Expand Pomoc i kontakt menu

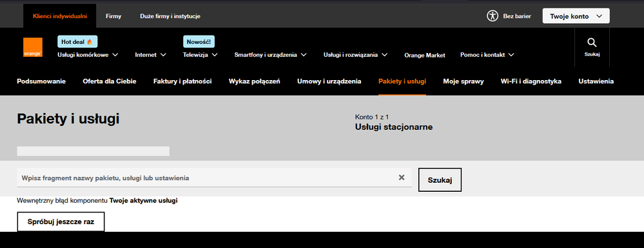point(487,55)
